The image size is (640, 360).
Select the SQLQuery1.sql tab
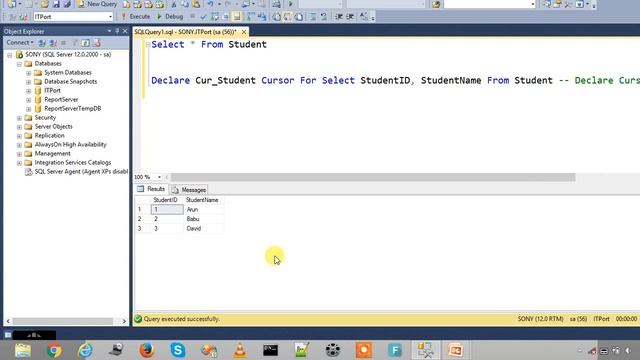(185, 31)
